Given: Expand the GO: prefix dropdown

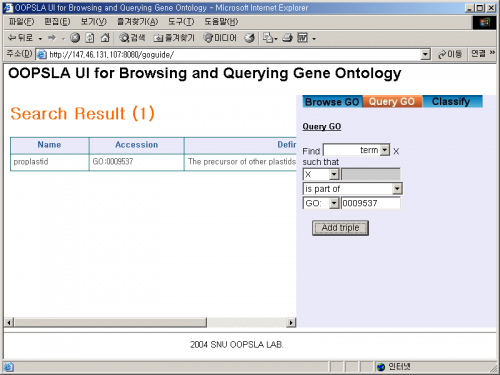Looking at the screenshot, I should (334, 203).
